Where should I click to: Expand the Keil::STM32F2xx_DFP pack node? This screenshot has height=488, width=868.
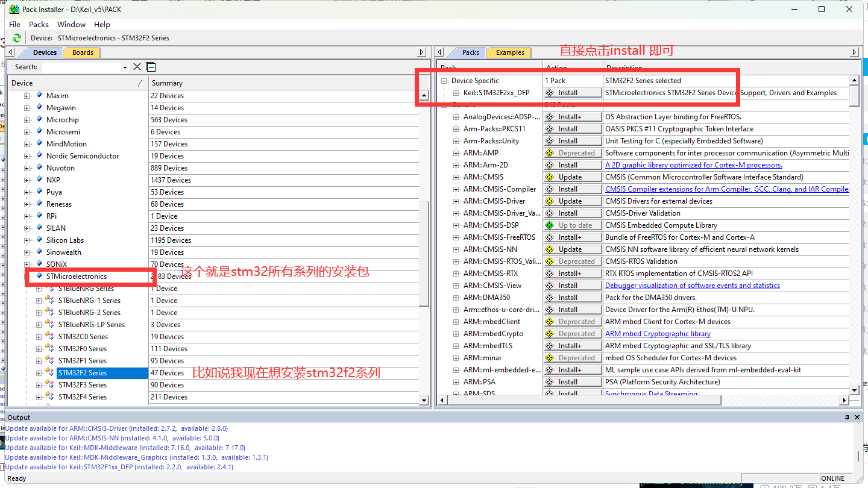456,93
